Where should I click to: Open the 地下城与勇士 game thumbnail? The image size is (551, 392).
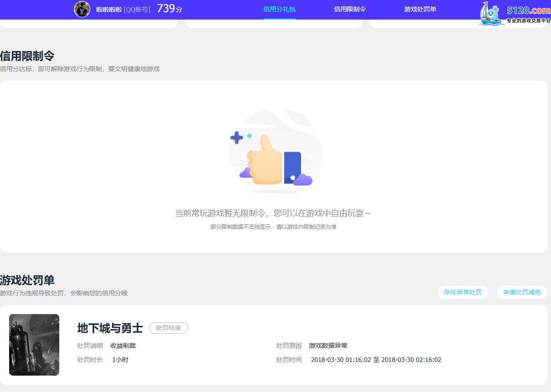coord(34,345)
